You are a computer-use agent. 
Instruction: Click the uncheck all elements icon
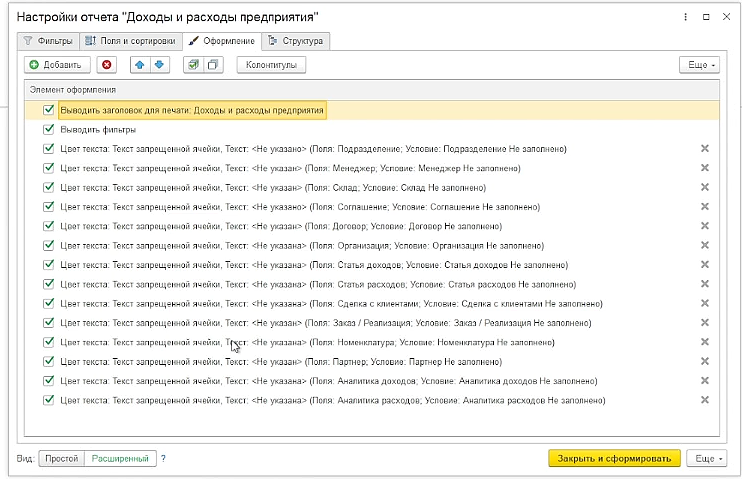click(213, 65)
